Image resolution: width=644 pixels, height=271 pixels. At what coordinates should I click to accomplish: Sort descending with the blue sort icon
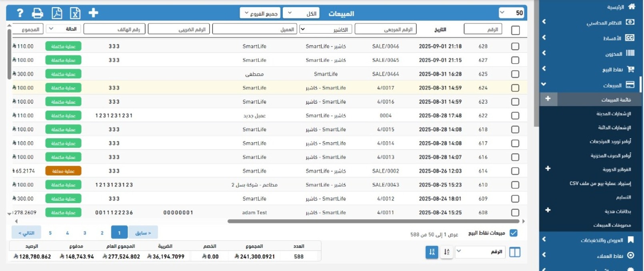[x=432, y=252]
